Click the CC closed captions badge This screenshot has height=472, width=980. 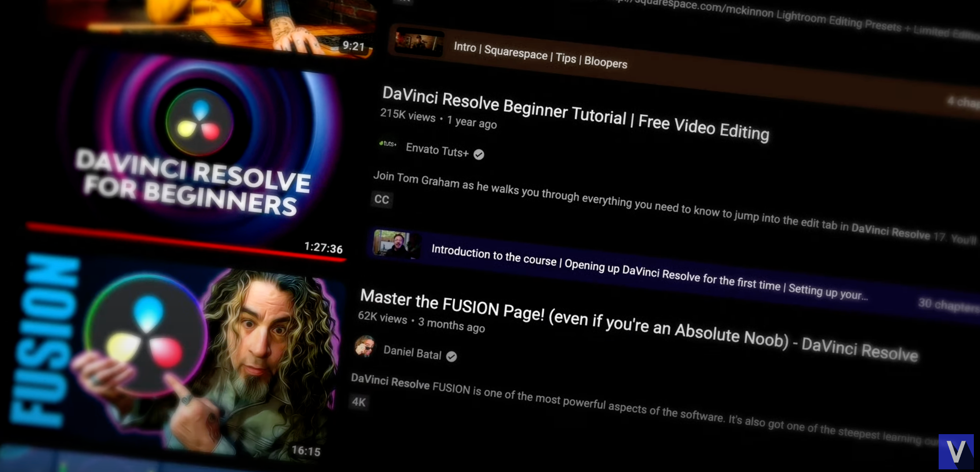[381, 199]
